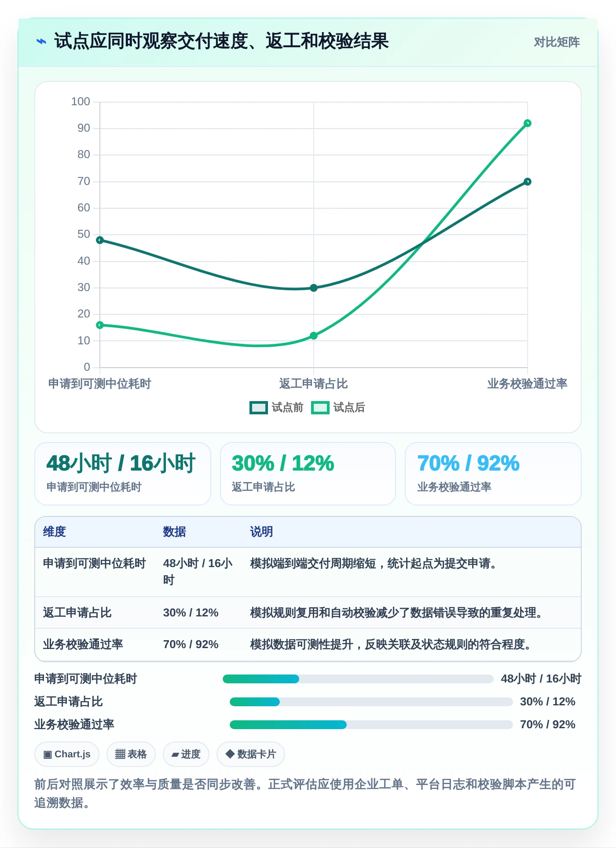Screen dimensions: 616x848
Task: Select the 进度 chip
Action: click(186, 754)
